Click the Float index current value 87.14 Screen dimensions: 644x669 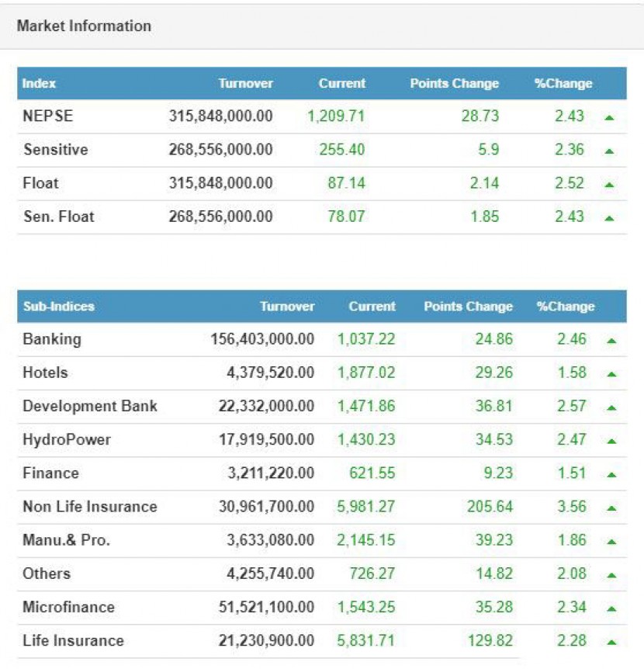346,183
